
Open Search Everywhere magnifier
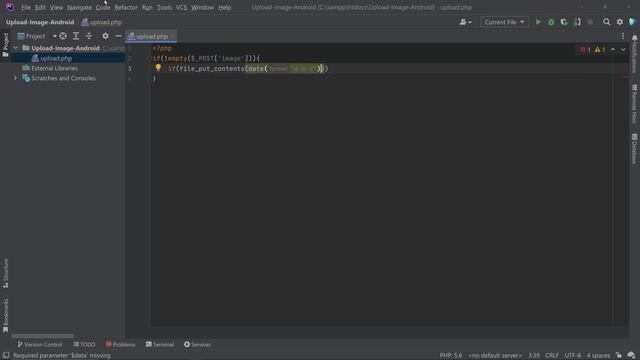(607, 22)
